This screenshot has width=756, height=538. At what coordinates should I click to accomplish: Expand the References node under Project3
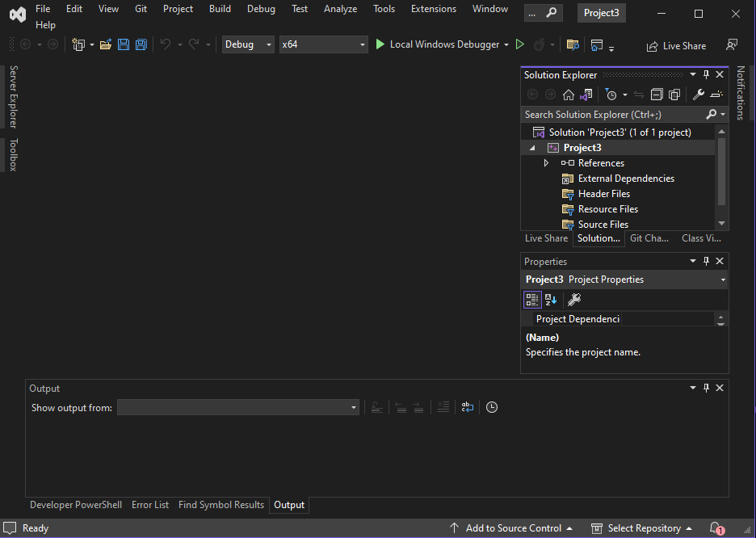(546, 162)
